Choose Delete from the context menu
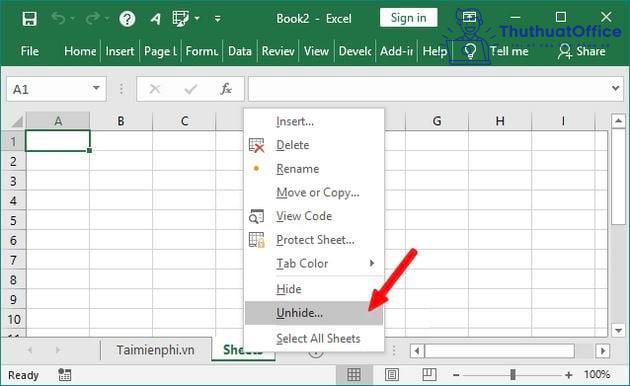 314,145
